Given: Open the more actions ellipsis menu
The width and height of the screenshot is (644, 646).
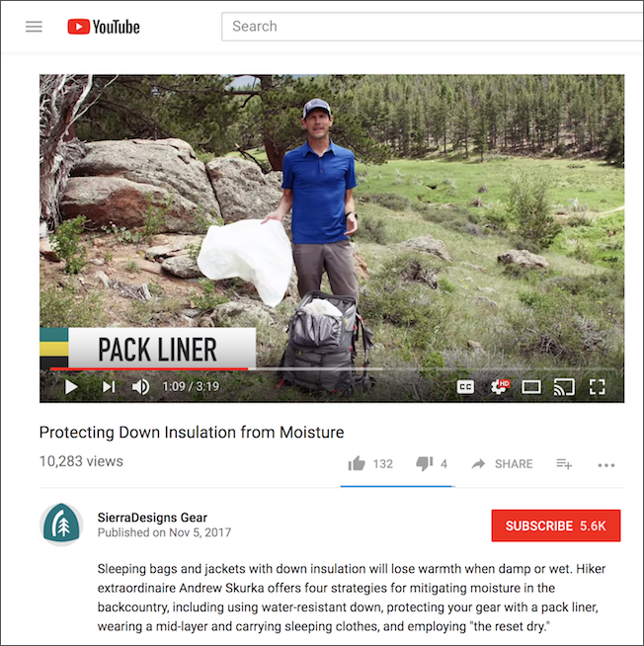Looking at the screenshot, I should click(606, 465).
